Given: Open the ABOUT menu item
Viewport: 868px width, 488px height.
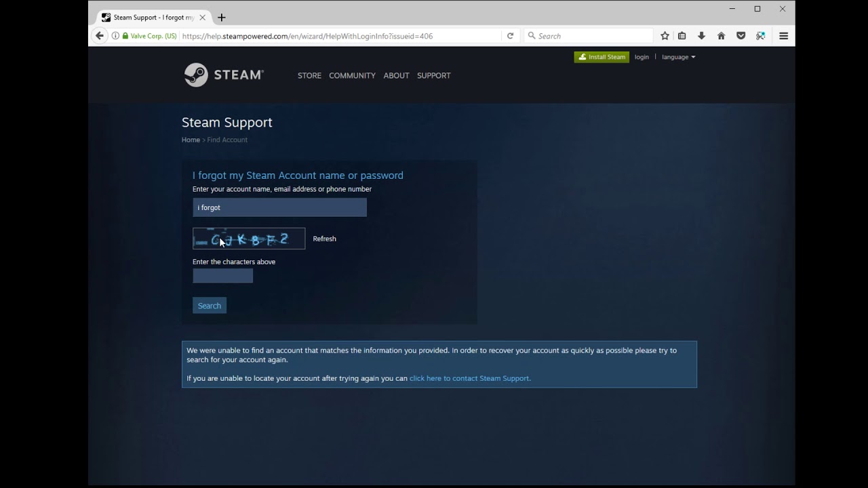Looking at the screenshot, I should tap(396, 75).
